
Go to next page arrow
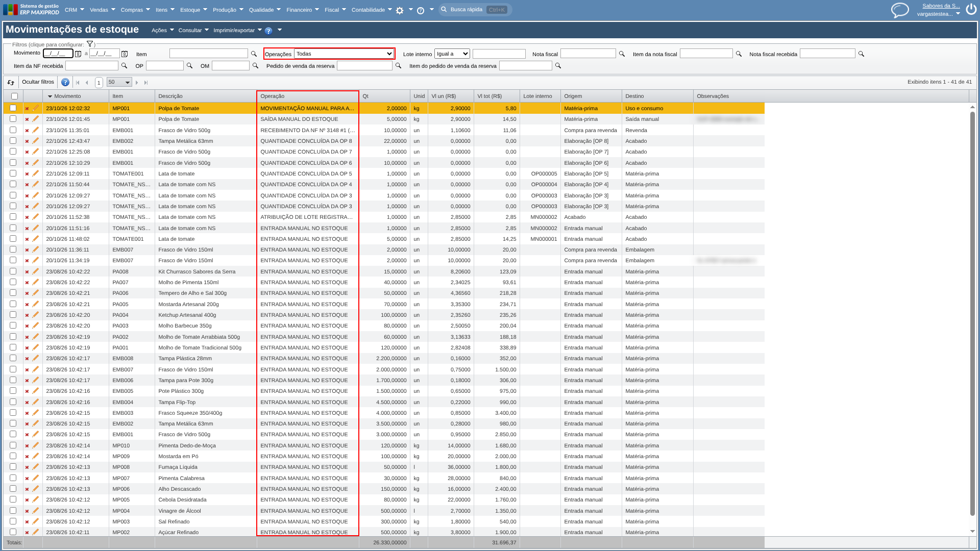tap(137, 82)
